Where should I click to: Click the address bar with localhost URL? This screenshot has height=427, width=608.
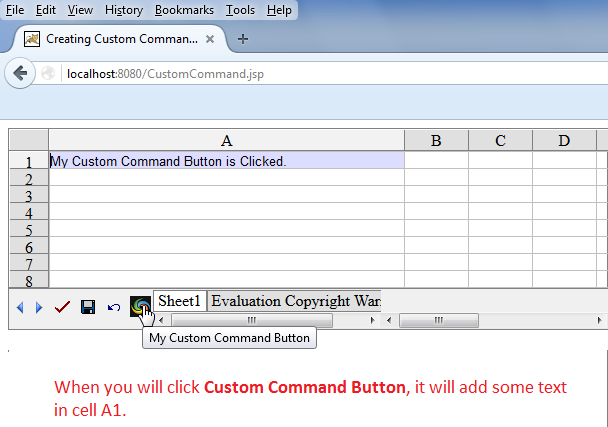[300, 73]
